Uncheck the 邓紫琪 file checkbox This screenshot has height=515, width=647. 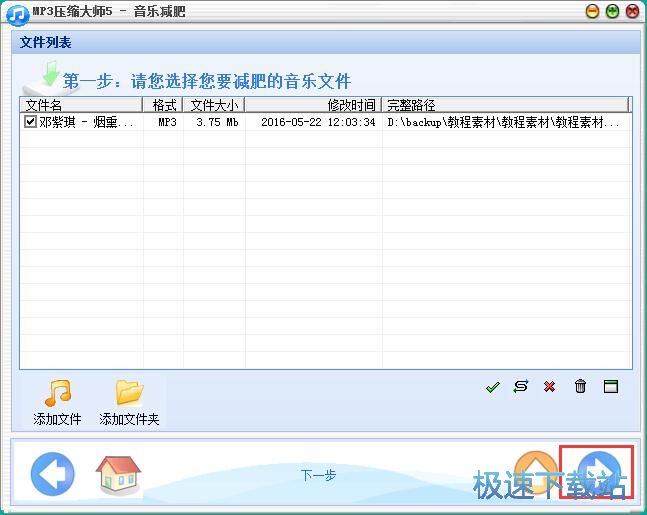click(30, 122)
